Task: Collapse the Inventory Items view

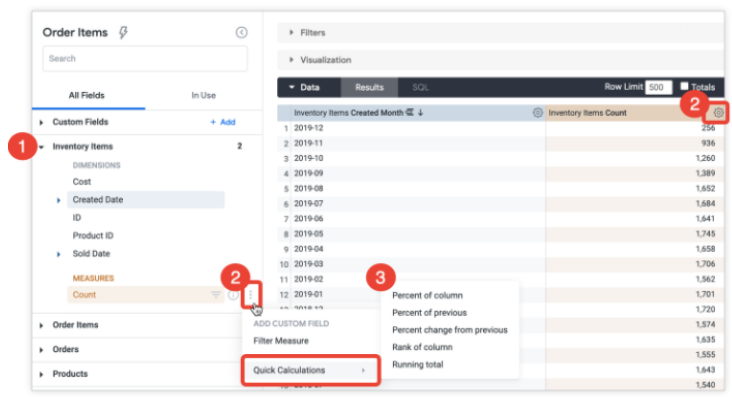Action: click(x=42, y=147)
